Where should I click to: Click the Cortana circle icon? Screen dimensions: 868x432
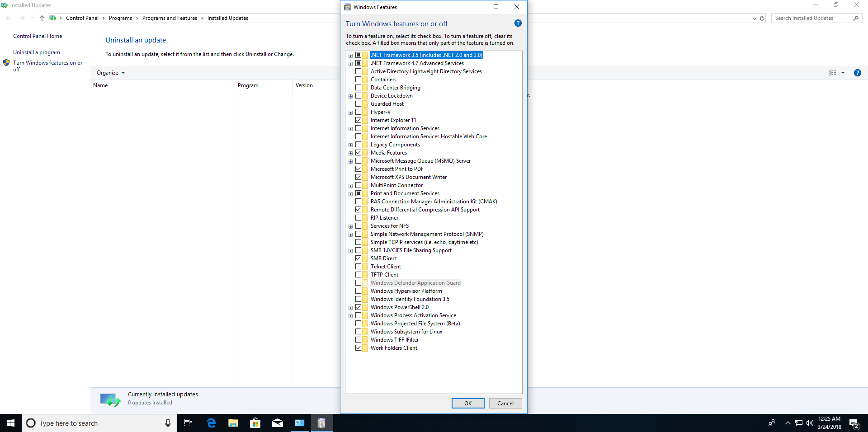click(x=31, y=423)
